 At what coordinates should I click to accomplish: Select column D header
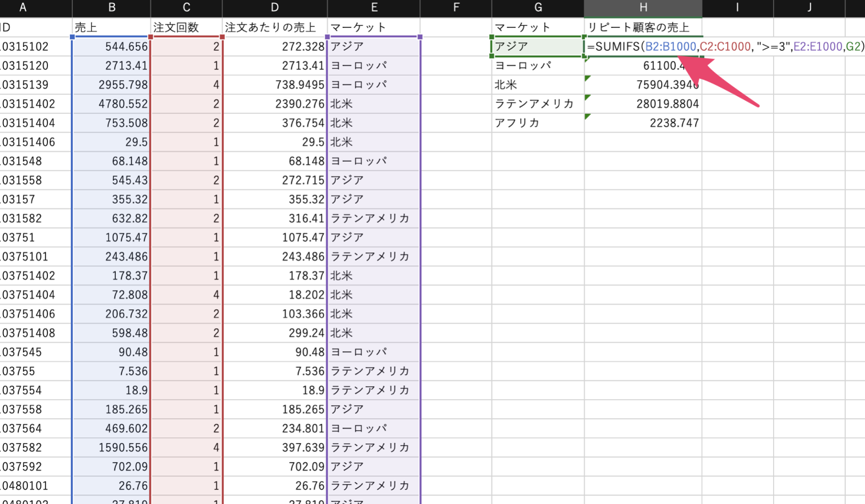(x=275, y=7)
